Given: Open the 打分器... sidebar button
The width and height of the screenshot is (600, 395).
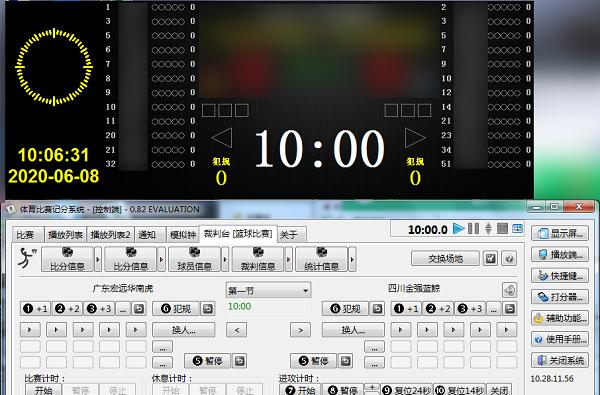Looking at the screenshot, I should [x=560, y=297].
